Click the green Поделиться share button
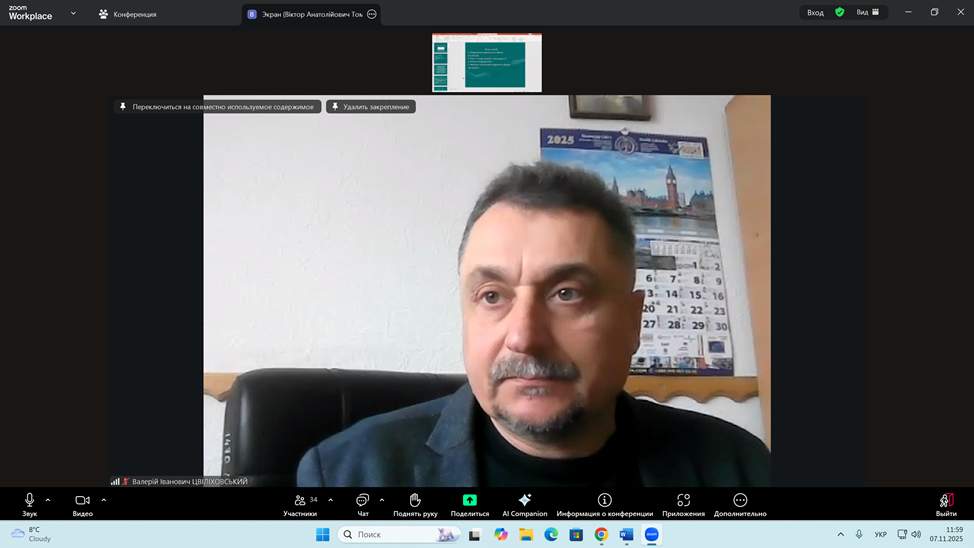The width and height of the screenshot is (974, 548). pyautogui.click(x=470, y=505)
